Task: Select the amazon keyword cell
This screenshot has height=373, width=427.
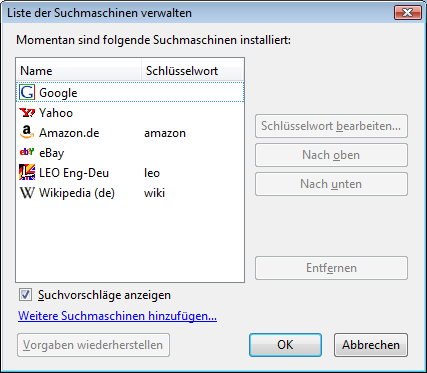Action: [x=165, y=133]
